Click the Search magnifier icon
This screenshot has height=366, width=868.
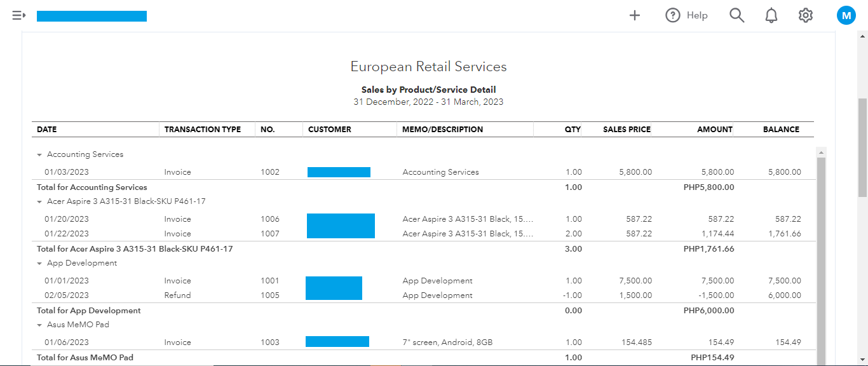click(x=736, y=15)
